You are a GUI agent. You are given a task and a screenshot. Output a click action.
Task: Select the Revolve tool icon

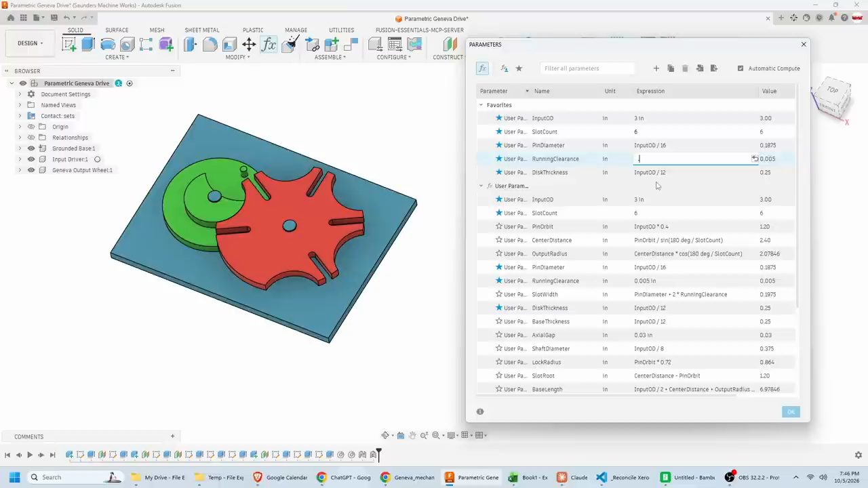tap(108, 45)
